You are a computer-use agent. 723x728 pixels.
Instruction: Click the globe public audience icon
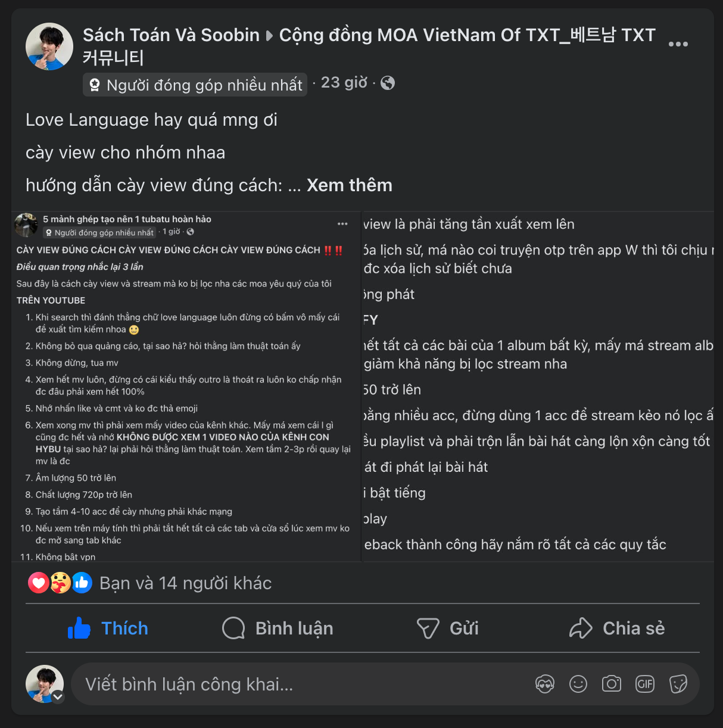(388, 83)
